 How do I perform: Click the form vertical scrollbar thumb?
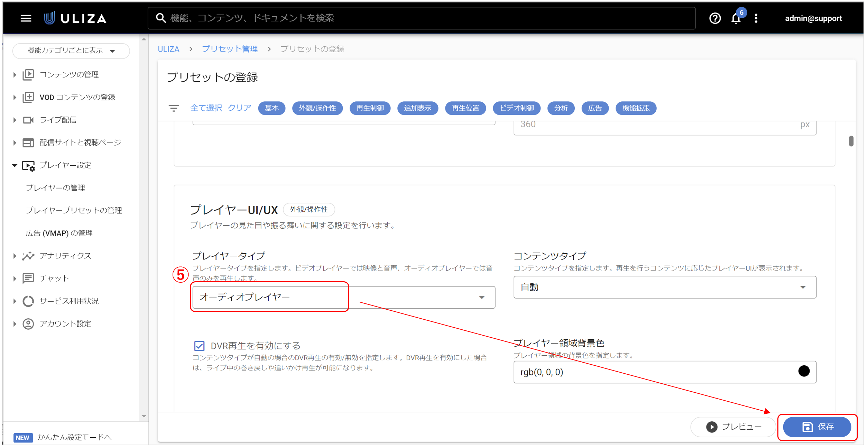(x=851, y=141)
